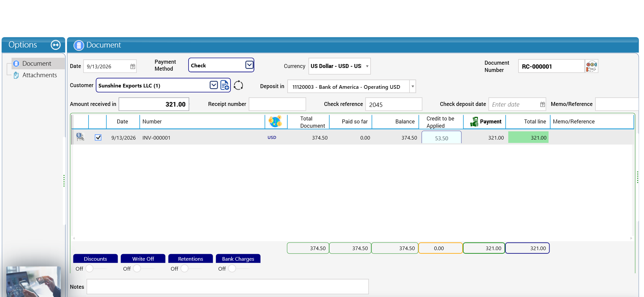This screenshot has height=297, width=644.
Task: Toggle the Write Off switch on
Action: point(137,268)
